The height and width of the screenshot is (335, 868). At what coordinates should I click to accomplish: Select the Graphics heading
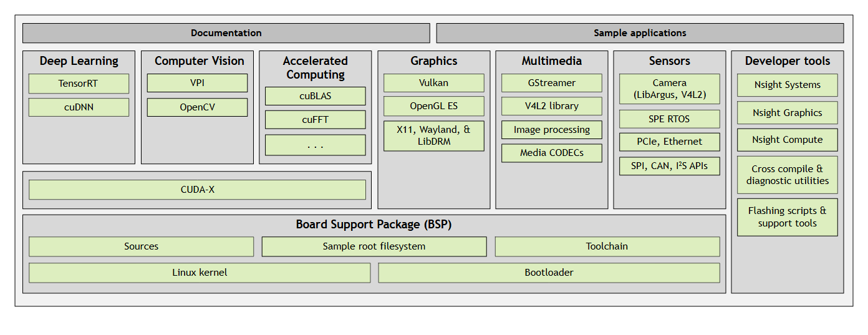coord(434,61)
